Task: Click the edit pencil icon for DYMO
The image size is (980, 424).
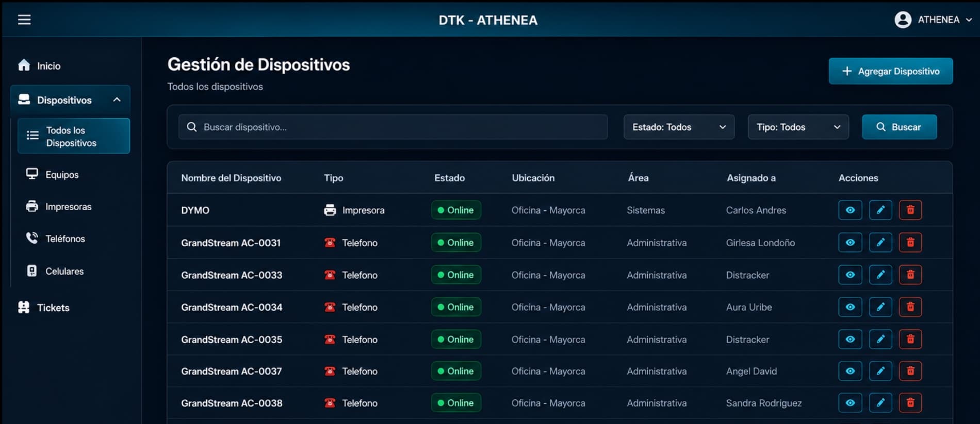Action: [x=880, y=210]
